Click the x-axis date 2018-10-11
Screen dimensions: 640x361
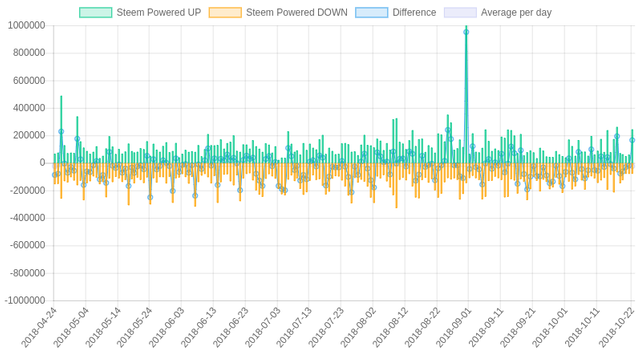point(581,328)
